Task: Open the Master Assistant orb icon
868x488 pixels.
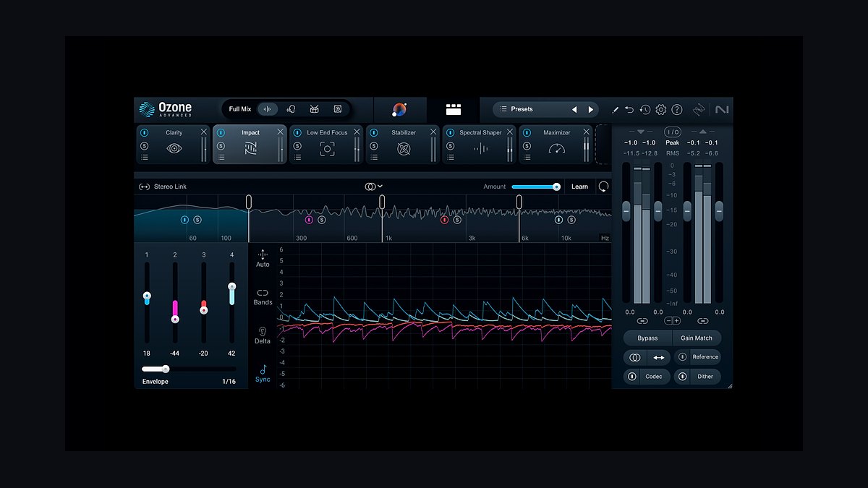Action: pyautogui.click(x=399, y=109)
